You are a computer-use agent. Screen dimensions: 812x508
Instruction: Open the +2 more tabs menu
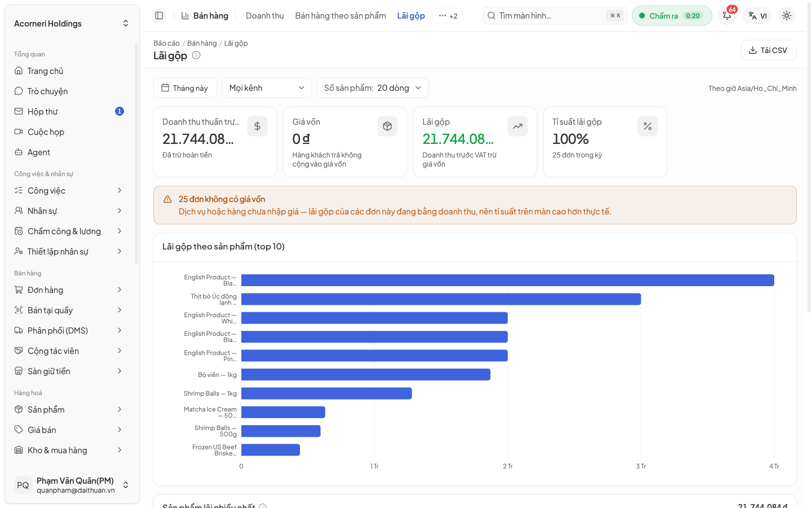pyautogui.click(x=448, y=16)
